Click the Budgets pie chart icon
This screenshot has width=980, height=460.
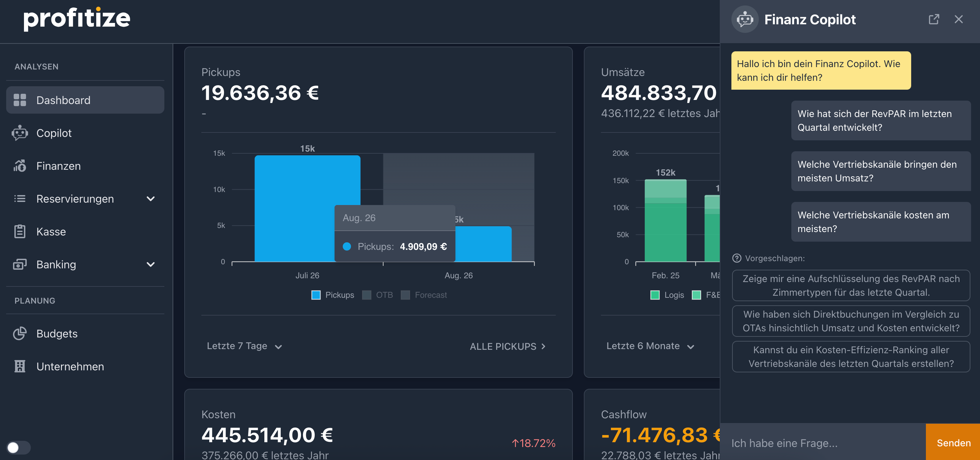pyautogui.click(x=20, y=333)
